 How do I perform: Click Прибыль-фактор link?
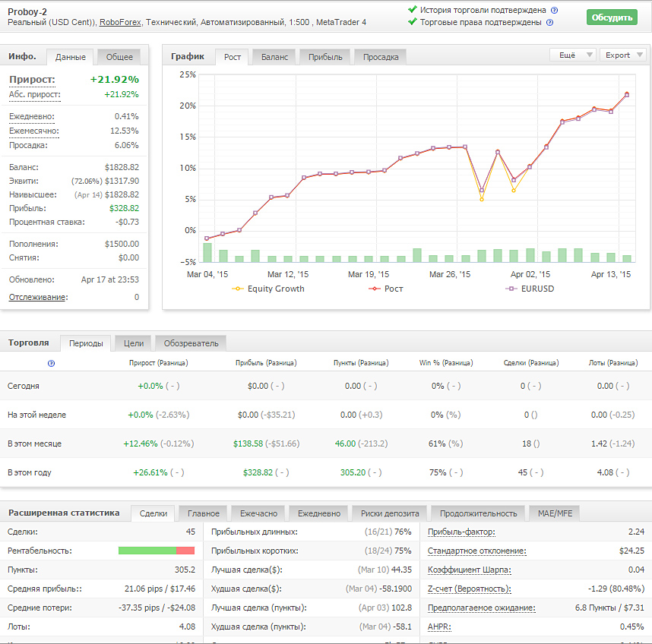(x=461, y=532)
